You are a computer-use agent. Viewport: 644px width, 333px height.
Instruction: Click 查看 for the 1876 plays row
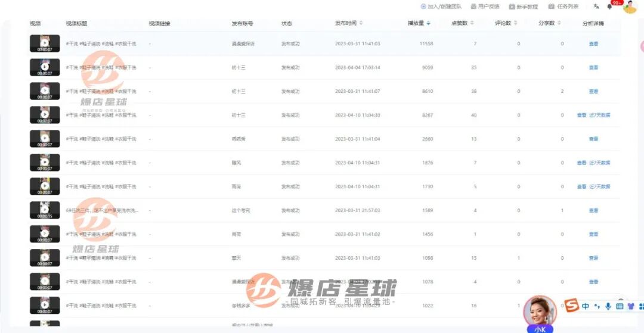581,163
